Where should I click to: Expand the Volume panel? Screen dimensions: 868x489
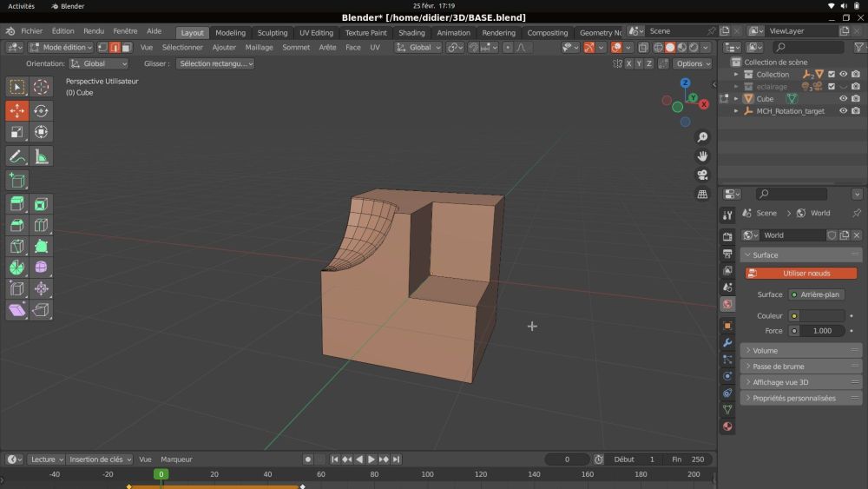click(801, 351)
